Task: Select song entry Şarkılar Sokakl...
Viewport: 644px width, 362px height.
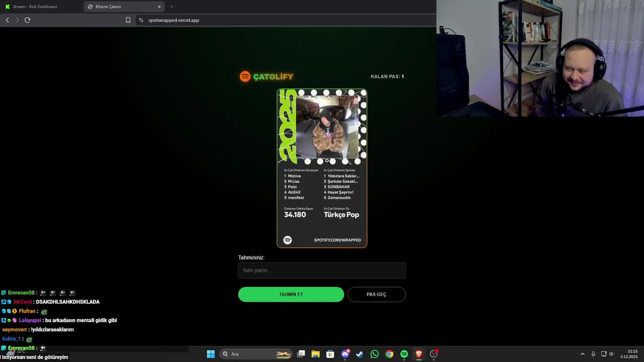Action: tap(341, 182)
